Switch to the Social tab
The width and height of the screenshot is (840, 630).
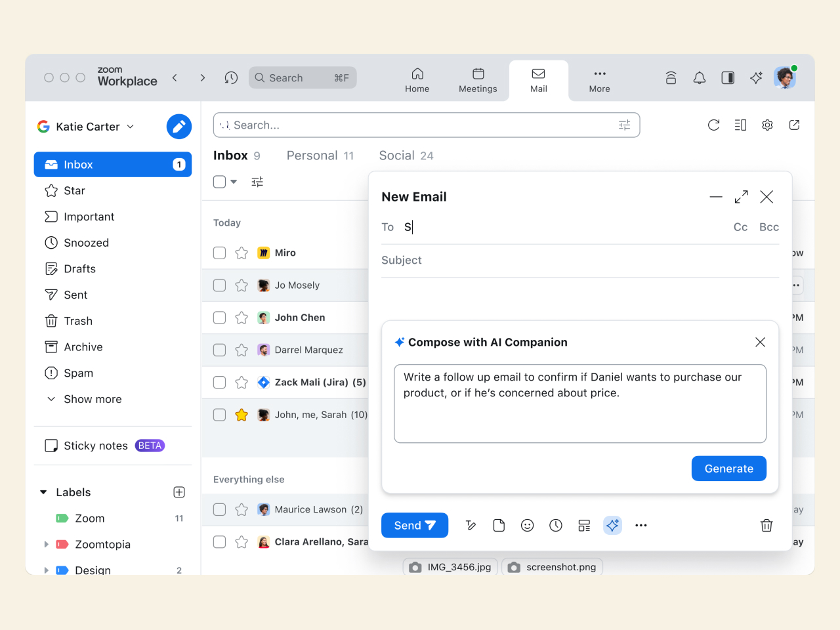point(406,156)
